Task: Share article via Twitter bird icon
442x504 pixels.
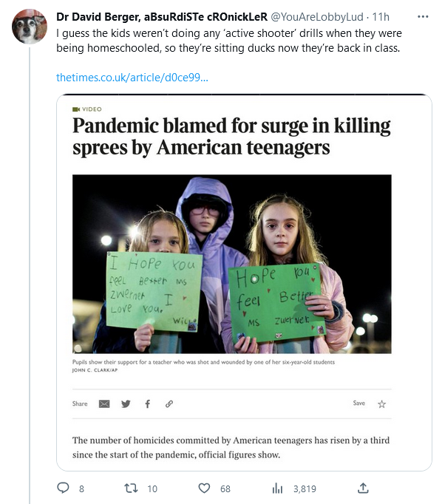Action: pos(126,403)
